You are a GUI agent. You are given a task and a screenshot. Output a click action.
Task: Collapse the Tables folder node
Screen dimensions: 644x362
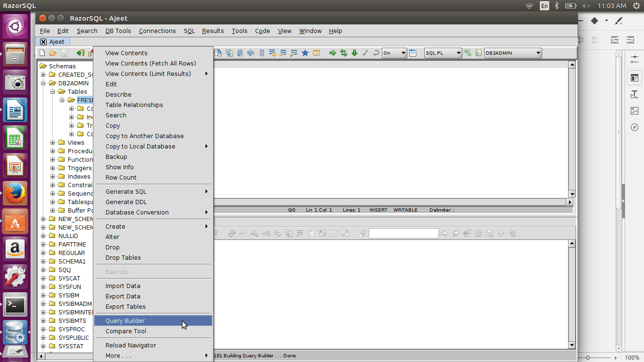point(53,91)
